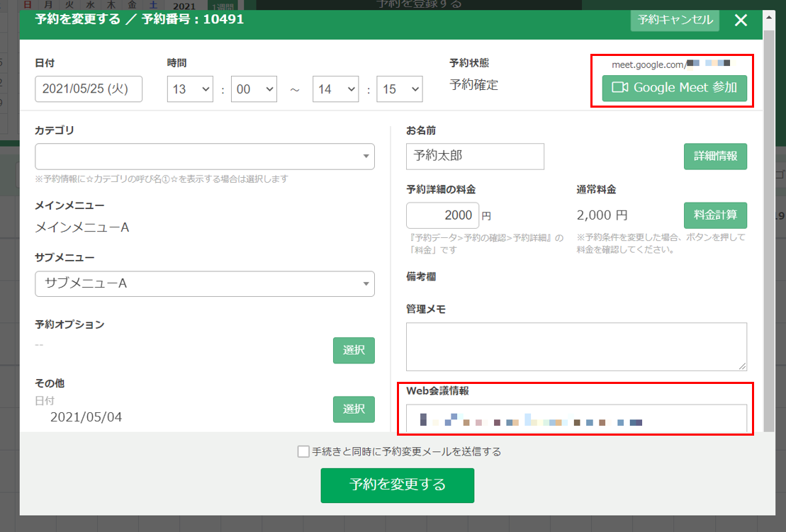Click the 予約キャンセル button
786x532 pixels.
675,20
